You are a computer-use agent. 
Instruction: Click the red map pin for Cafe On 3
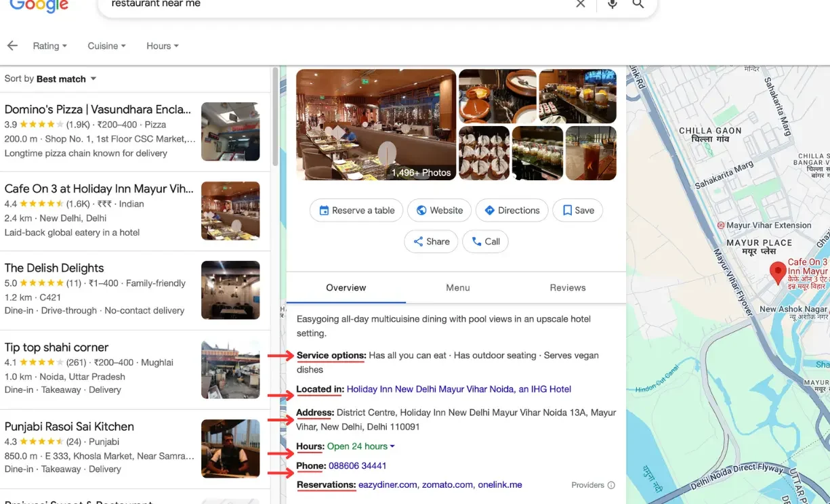[778, 273]
